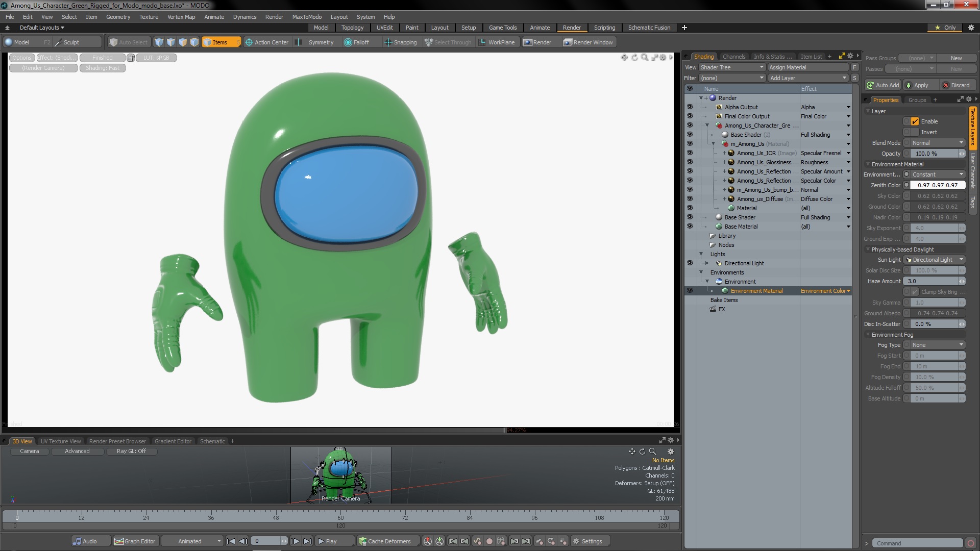The height and width of the screenshot is (551, 980).
Task: Go to first frame in timeline controls
Action: coord(231,541)
